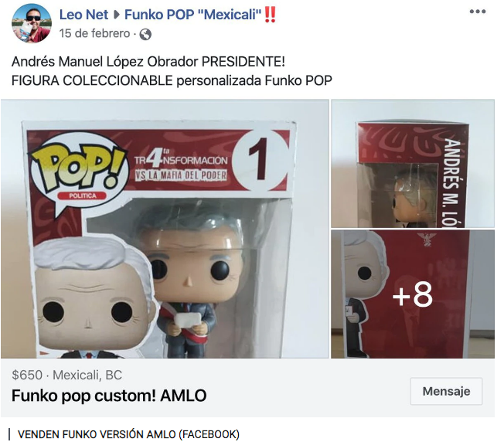Click the red double exclamation emoji
This screenshot has width=504, height=442.
point(270,15)
